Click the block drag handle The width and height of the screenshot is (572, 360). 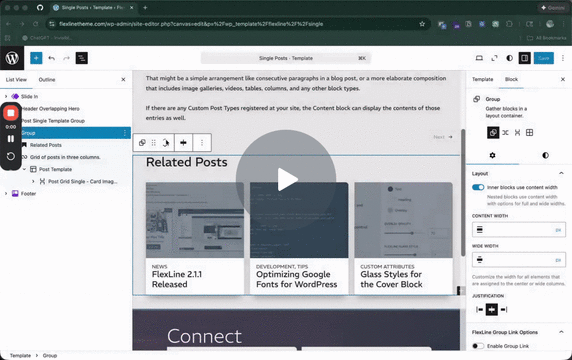click(154, 143)
